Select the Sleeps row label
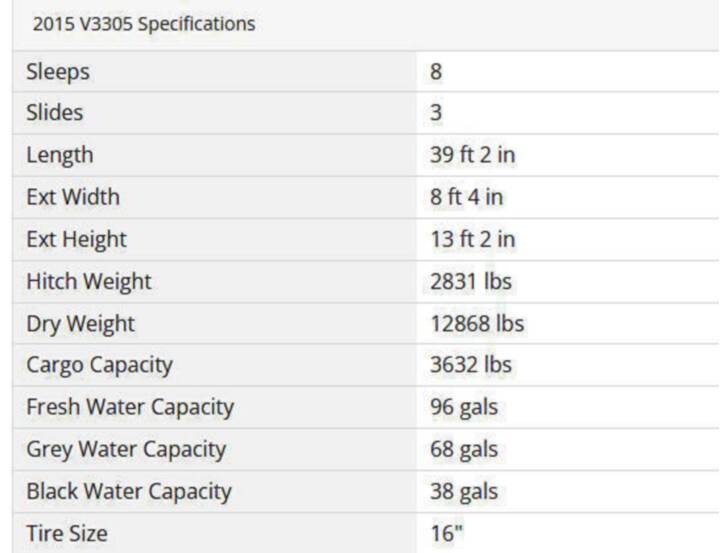720x553 pixels. point(58,72)
